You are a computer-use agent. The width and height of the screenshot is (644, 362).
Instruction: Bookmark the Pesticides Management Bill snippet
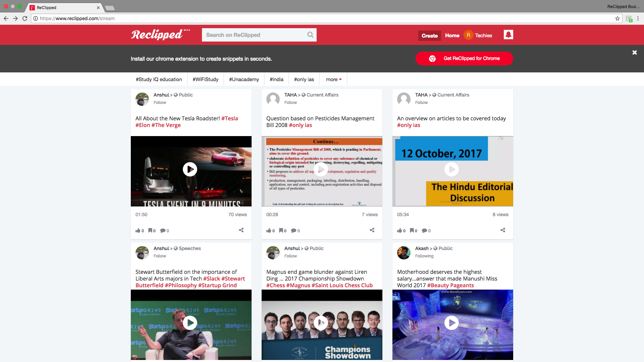pos(282,231)
